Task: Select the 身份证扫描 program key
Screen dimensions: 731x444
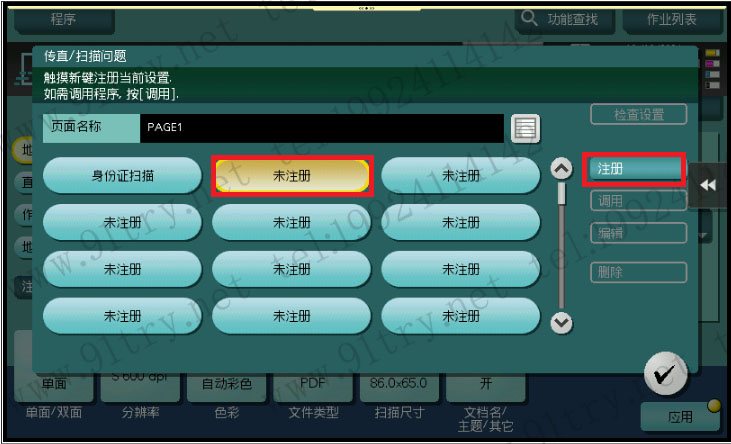Action: [123, 176]
